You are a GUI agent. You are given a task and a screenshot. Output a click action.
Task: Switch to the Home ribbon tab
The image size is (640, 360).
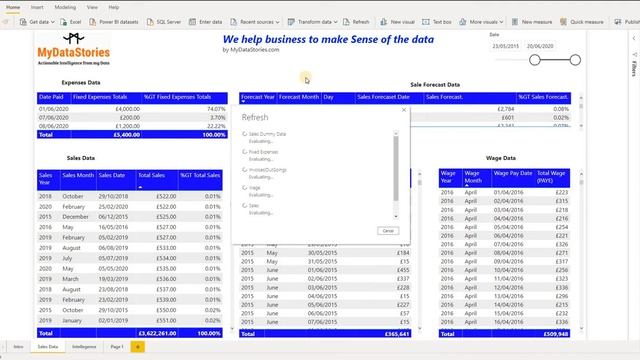coord(13,7)
